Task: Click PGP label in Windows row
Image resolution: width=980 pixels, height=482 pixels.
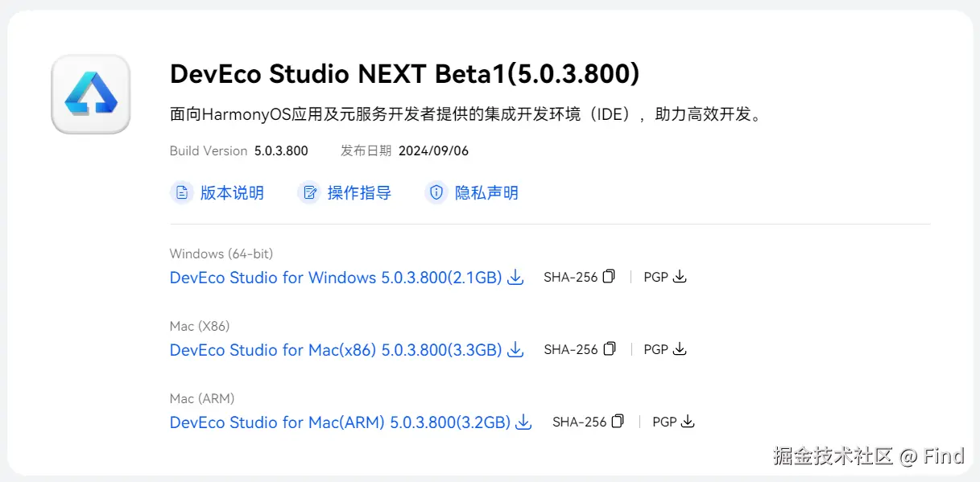Action: click(x=656, y=277)
